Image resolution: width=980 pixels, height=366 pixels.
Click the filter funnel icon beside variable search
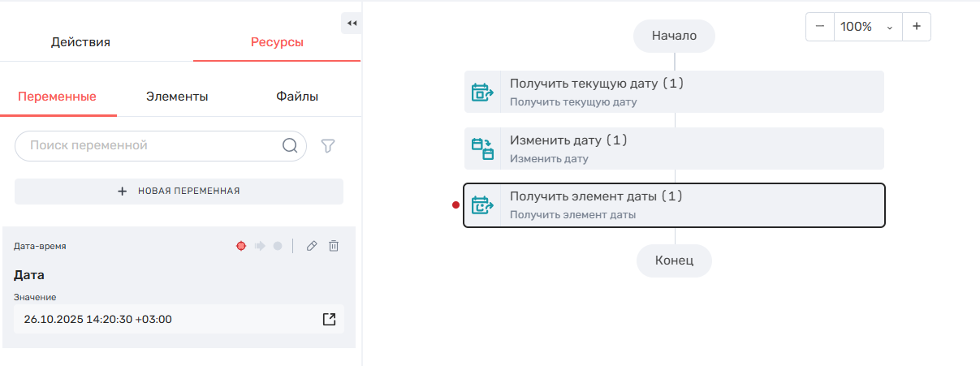coord(328,146)
